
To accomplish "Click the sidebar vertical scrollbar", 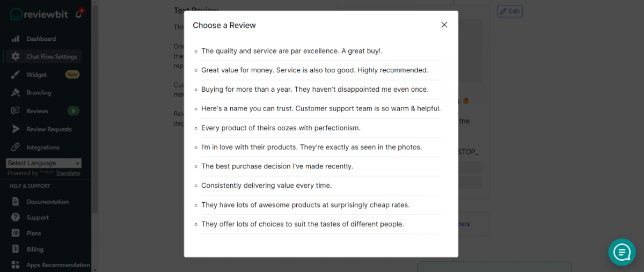I will click(95, 107).
